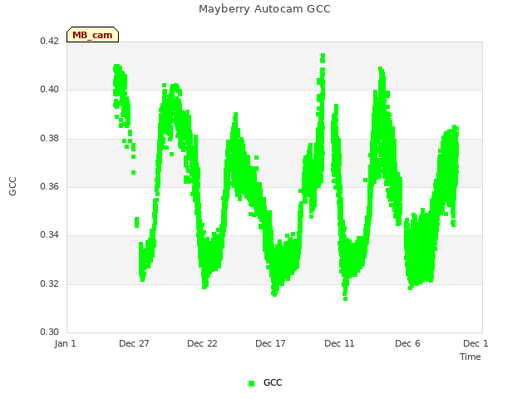The height and width of the screenshot is (399, 532).
Task: Click the 0.30 y-axis value
Action: 50,332
